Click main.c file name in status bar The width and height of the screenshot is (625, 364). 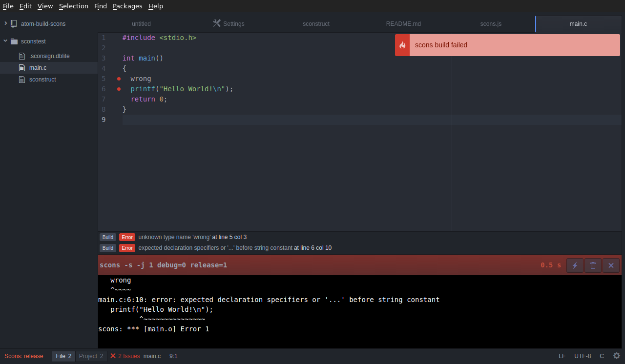pos(152,356)
